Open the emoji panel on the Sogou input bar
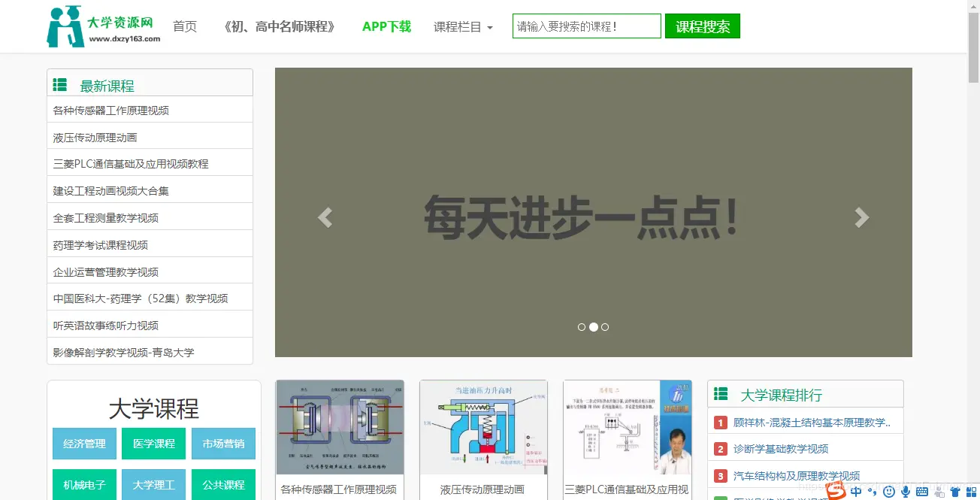The height and width of the screenshot is (500, 980). coord(888,491)
